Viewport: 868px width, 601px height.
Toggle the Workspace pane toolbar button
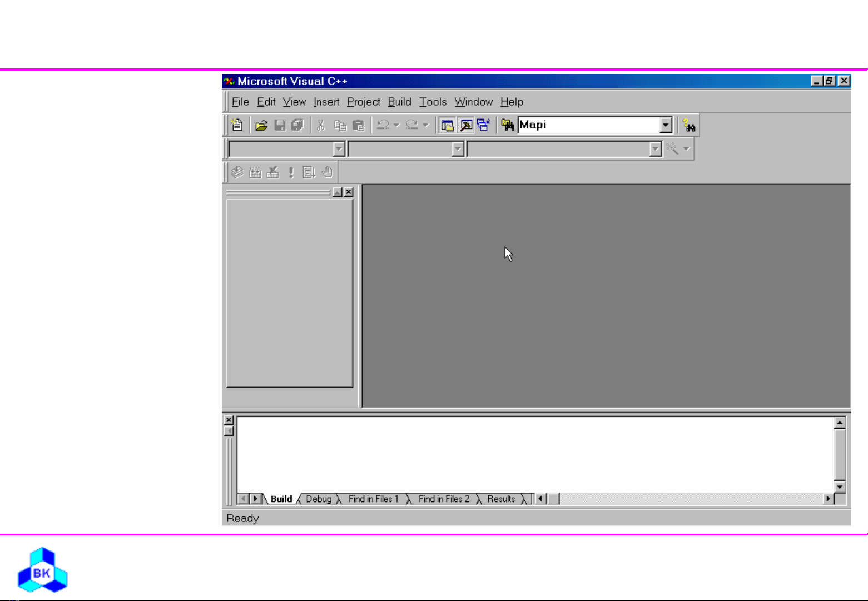[447, 125]
